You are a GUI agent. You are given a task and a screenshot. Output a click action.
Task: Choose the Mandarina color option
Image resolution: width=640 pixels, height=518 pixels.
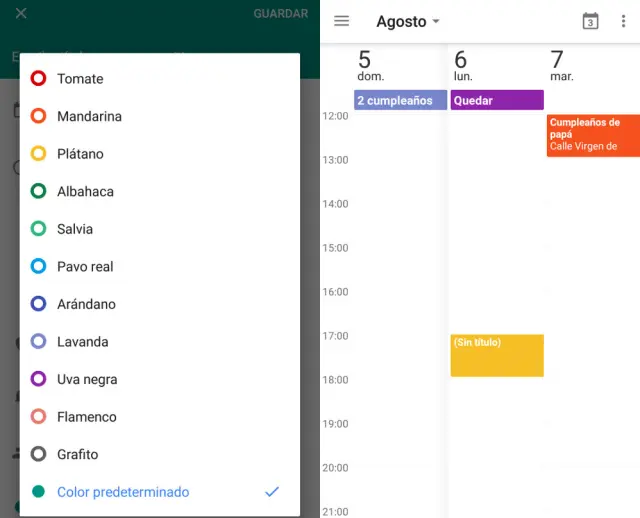[x=39, y=116]
